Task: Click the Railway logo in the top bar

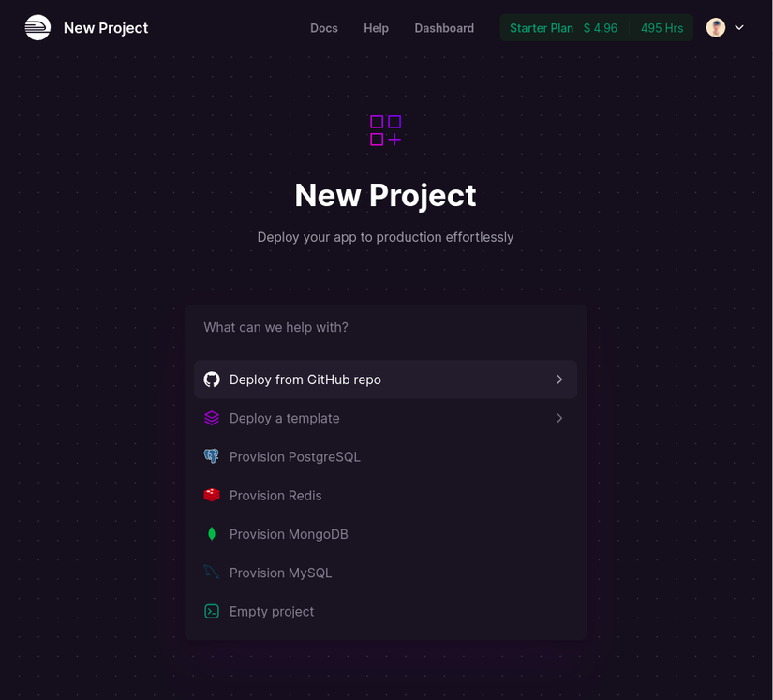Action: [37, 27]
